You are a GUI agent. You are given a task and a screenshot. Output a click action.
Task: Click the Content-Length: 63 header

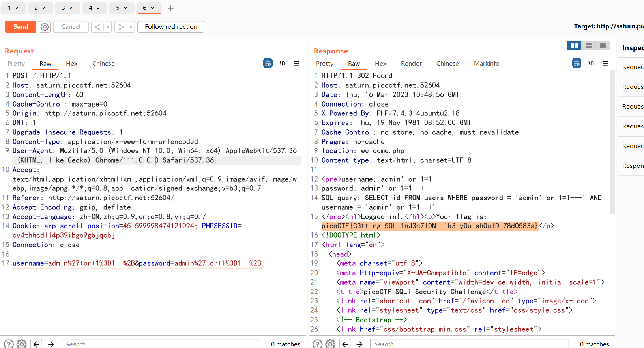tap(48, 95)
